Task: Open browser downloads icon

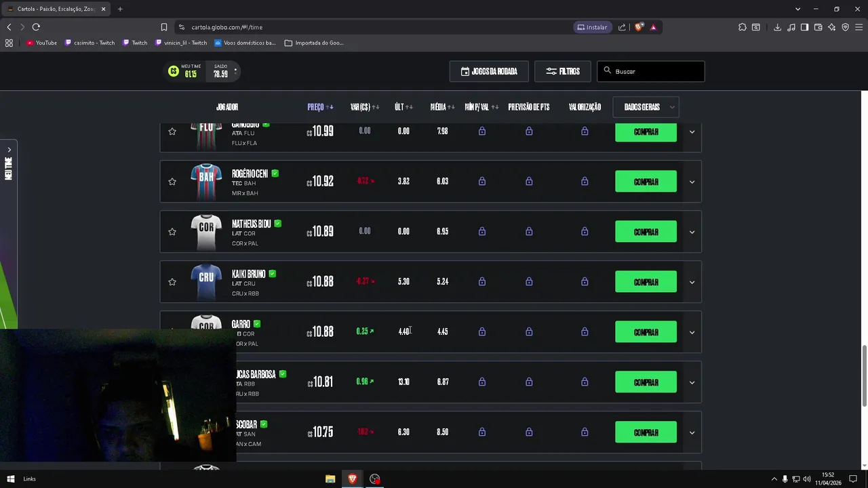Action: 777,27
